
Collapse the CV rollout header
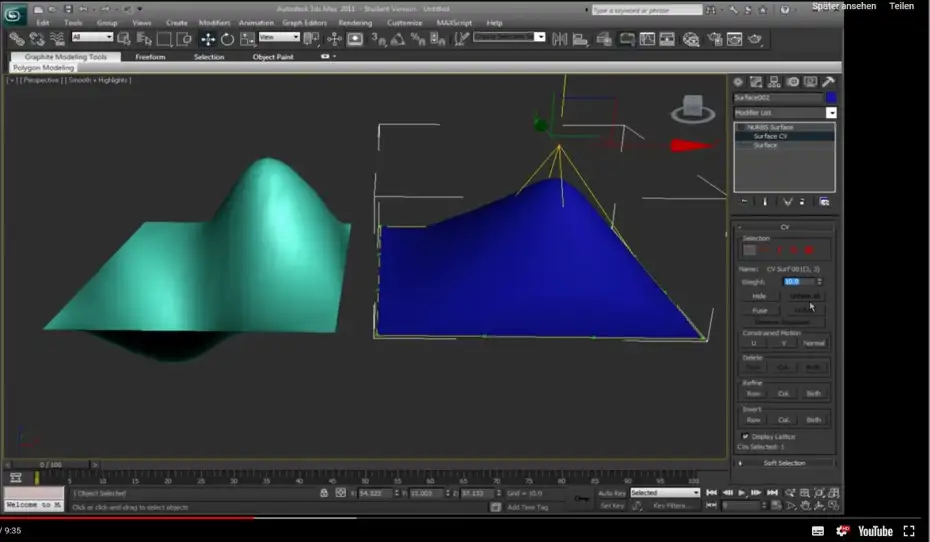[x=785, y=227]
